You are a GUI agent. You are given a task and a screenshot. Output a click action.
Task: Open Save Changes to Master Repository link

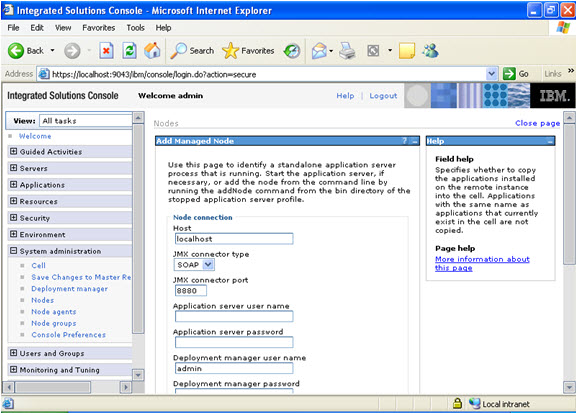(x=81, y=277)
